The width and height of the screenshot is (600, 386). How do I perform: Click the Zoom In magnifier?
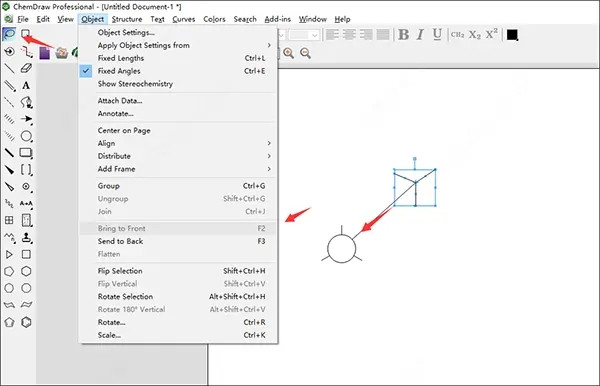(x=289, y=53)
